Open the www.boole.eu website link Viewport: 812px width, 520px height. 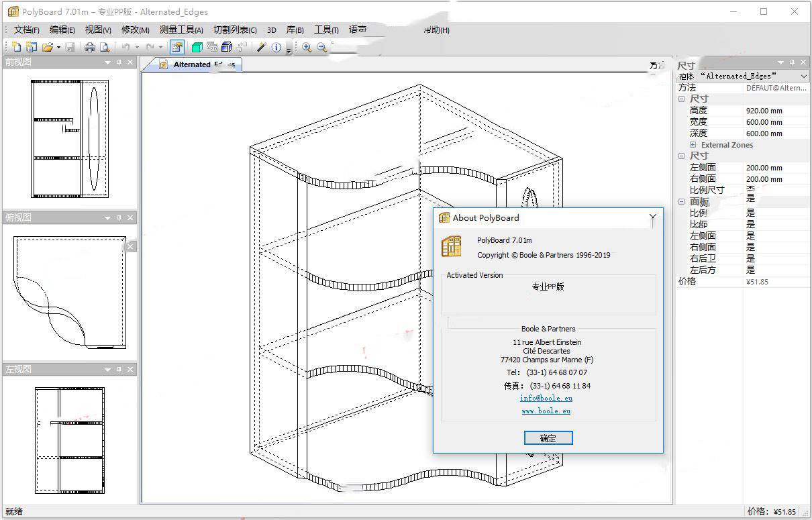click(x=546, y=411)
